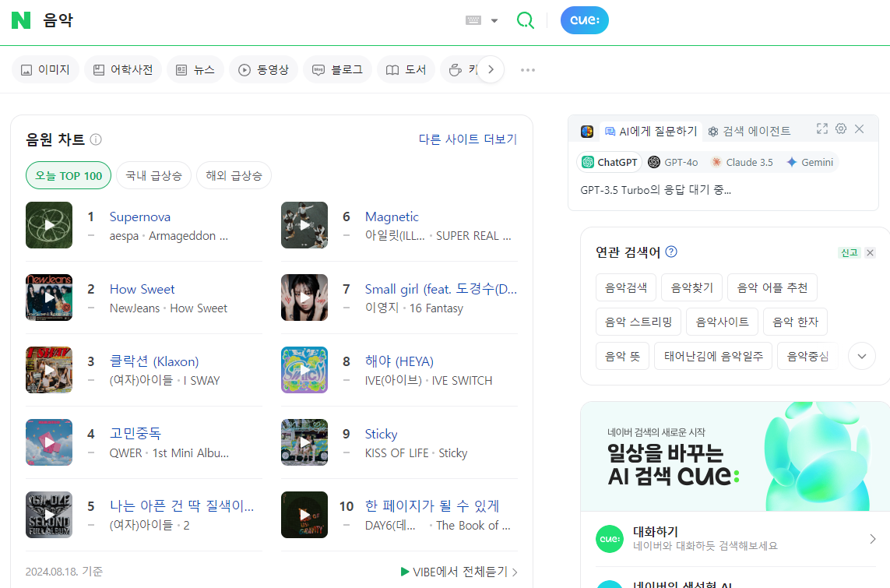890x588 pixels.
Task: Open the Supernova song link
Action: (x=139, y=217)
